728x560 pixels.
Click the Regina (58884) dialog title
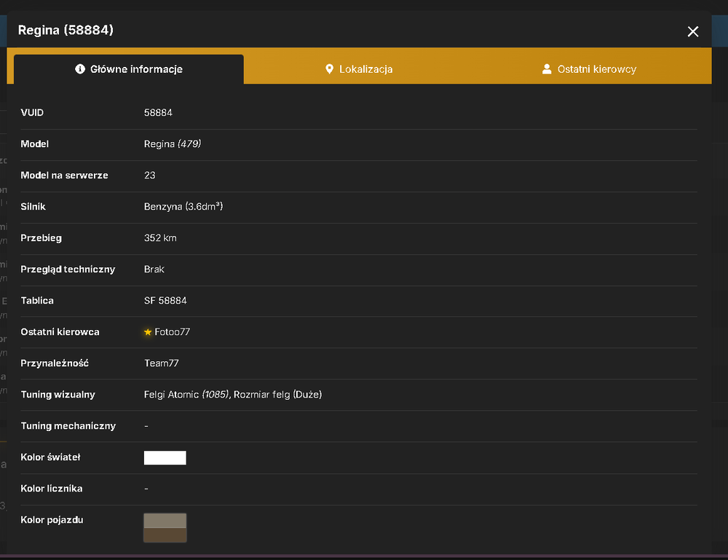(66, 30)
